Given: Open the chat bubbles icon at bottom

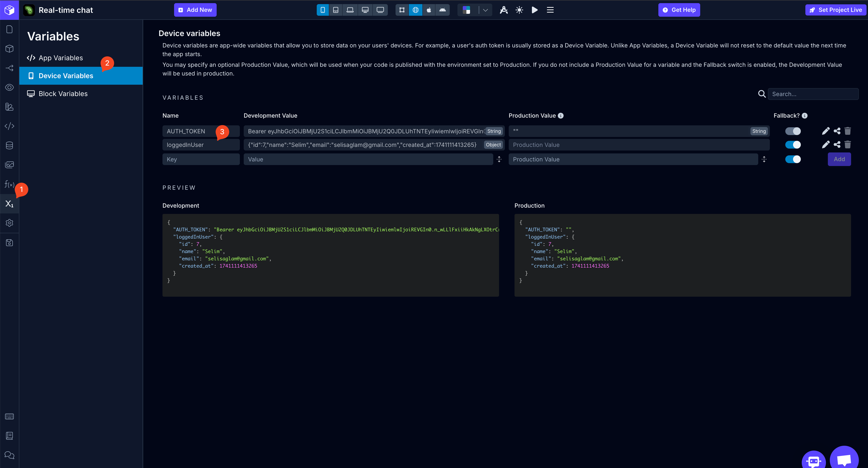Looking at the screenshot, I should click(9, 455).
